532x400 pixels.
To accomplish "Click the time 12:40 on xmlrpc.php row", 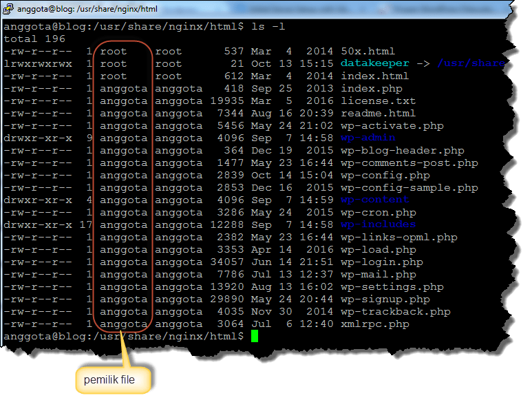I will pyautogui.click(x=317, y=324).
